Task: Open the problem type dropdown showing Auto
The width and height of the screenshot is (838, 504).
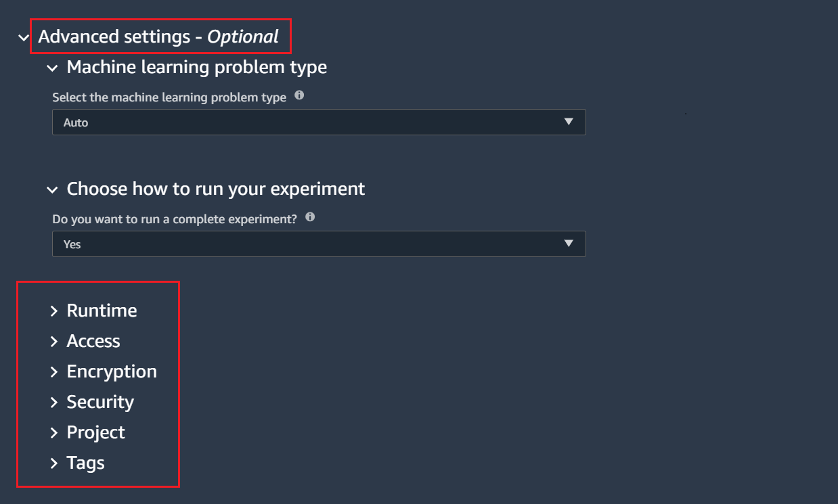Action: pyautogui.click(x=319, y=122)
